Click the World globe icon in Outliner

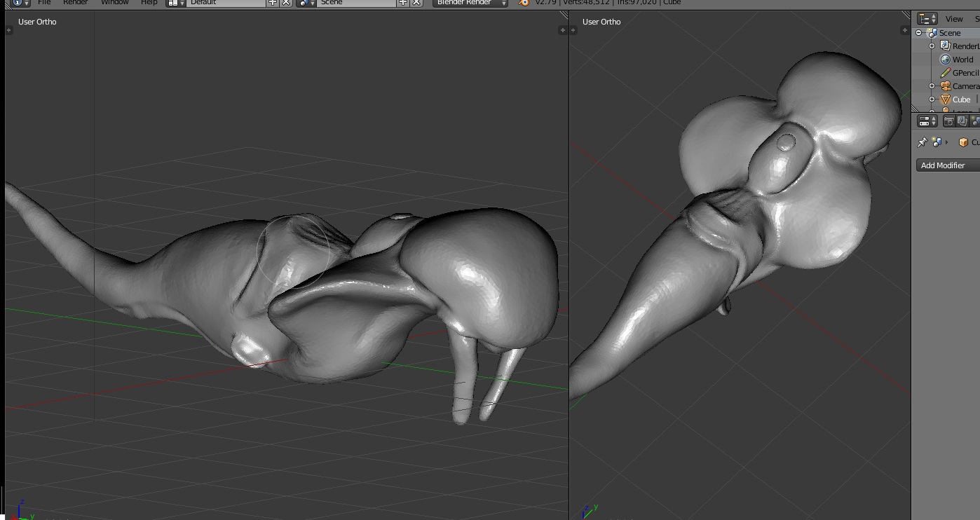pos(945,60)
